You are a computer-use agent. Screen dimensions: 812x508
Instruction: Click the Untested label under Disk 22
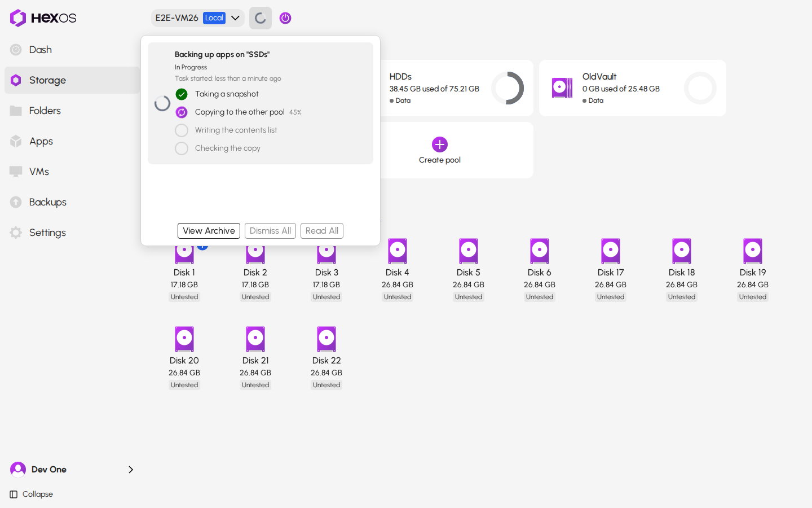326,385
